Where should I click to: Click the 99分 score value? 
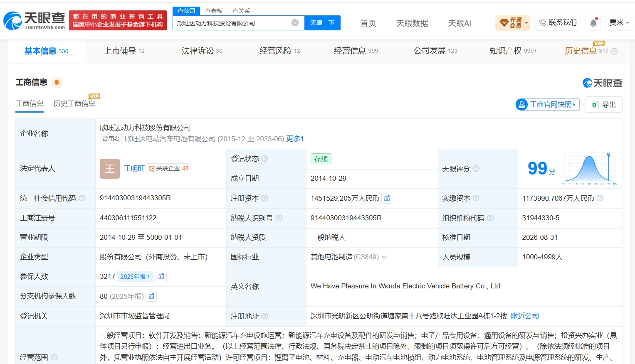point(541,169)
